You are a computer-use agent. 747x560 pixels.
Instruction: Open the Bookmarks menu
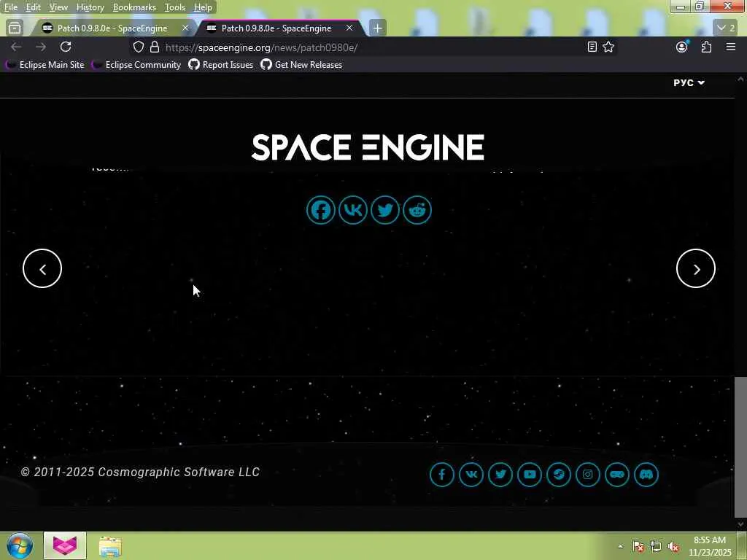(x=134, y=7)
